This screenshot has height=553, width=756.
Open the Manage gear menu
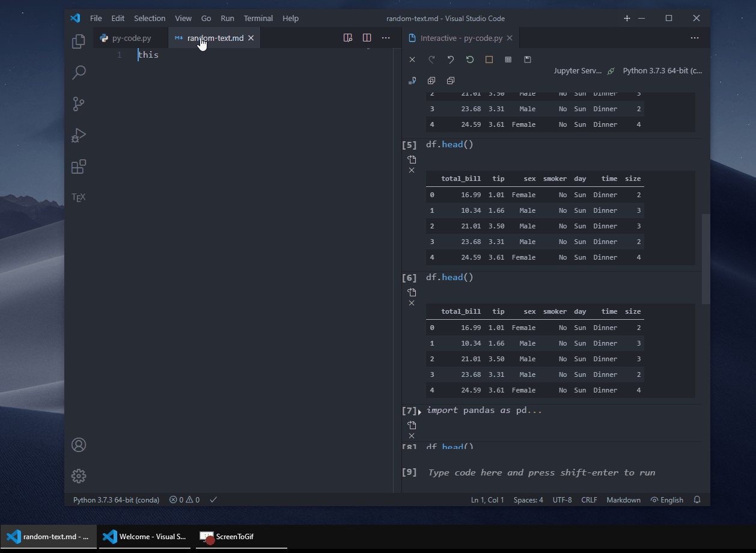(78, 476)
